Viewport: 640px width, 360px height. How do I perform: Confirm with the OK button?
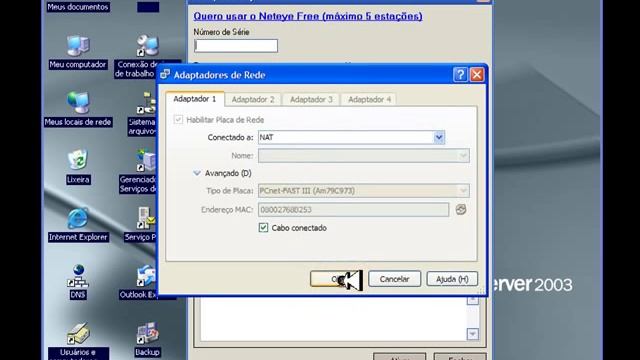click(x=336, y=279)
